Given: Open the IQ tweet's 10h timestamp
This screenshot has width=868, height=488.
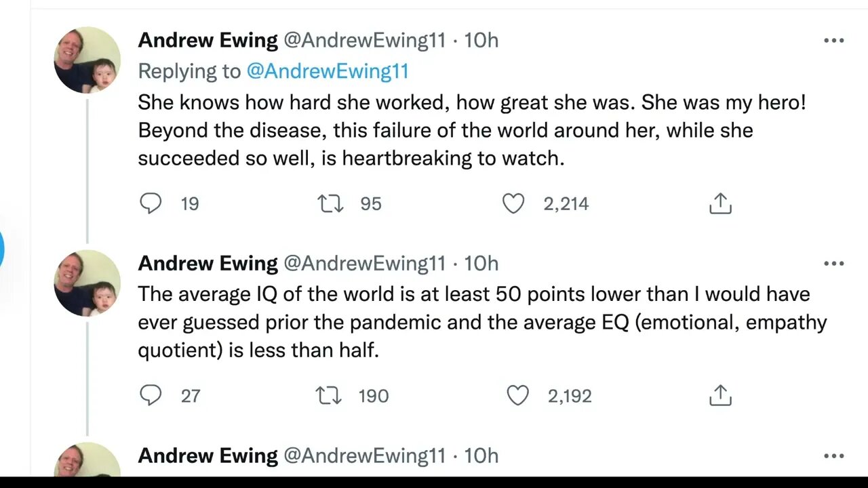Looking at the screenshot, I should tap(481, 263).
